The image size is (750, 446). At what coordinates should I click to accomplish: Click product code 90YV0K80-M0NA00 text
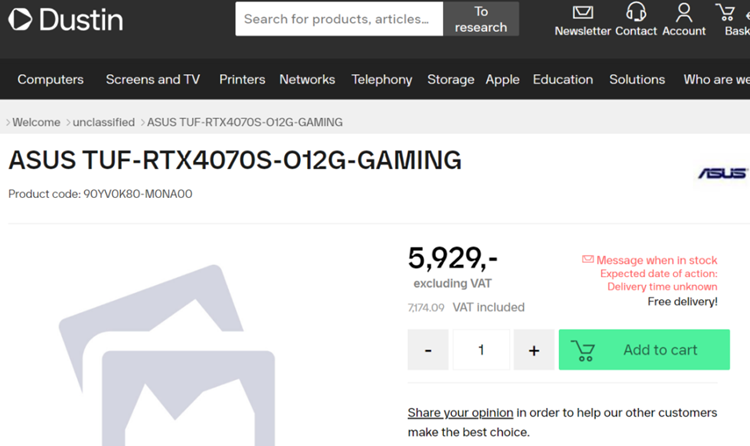[138, 194]
